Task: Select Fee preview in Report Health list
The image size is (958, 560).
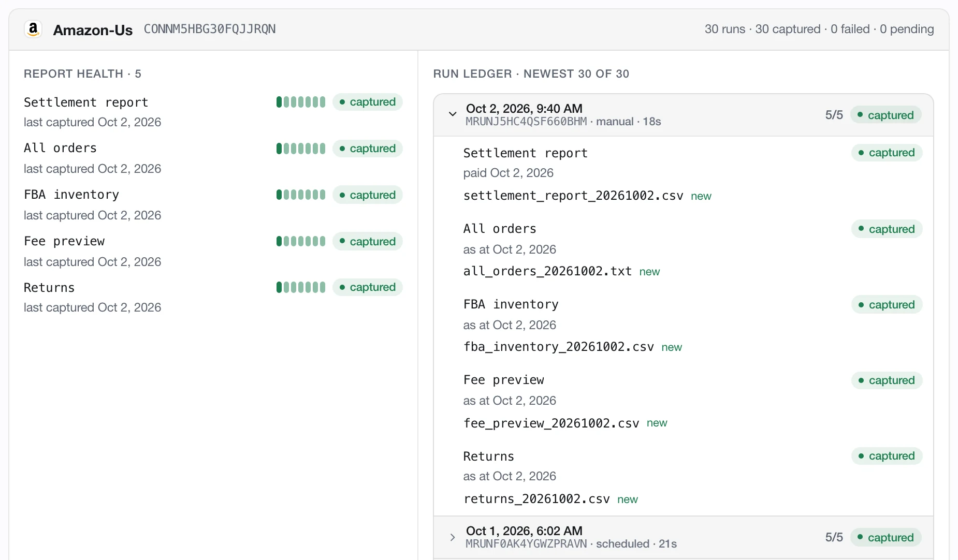Action: [x=64, y=241]
